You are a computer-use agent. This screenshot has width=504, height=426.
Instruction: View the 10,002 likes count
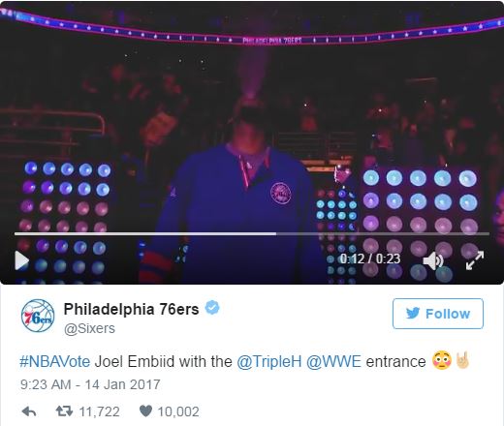pos(178,411)
